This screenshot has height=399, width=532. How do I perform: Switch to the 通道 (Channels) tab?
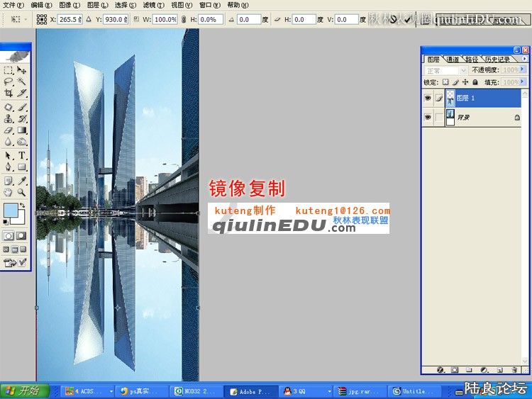coord(453,60)
